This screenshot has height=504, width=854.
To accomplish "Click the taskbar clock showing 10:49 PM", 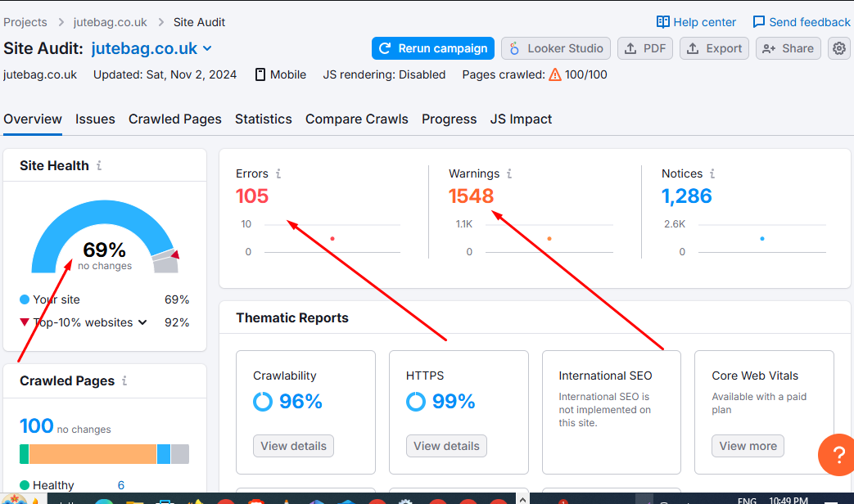I will tap(788, 500).
